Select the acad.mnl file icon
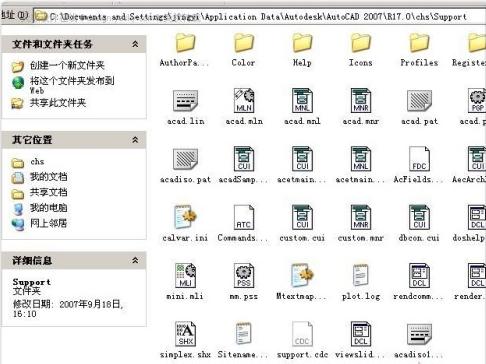This screenshot has width=486, height=364. coord(302,100)
